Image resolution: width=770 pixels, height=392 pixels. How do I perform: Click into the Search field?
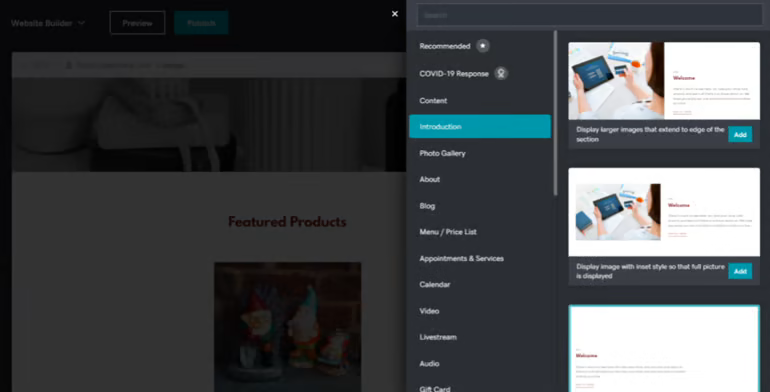coord(590,15)
